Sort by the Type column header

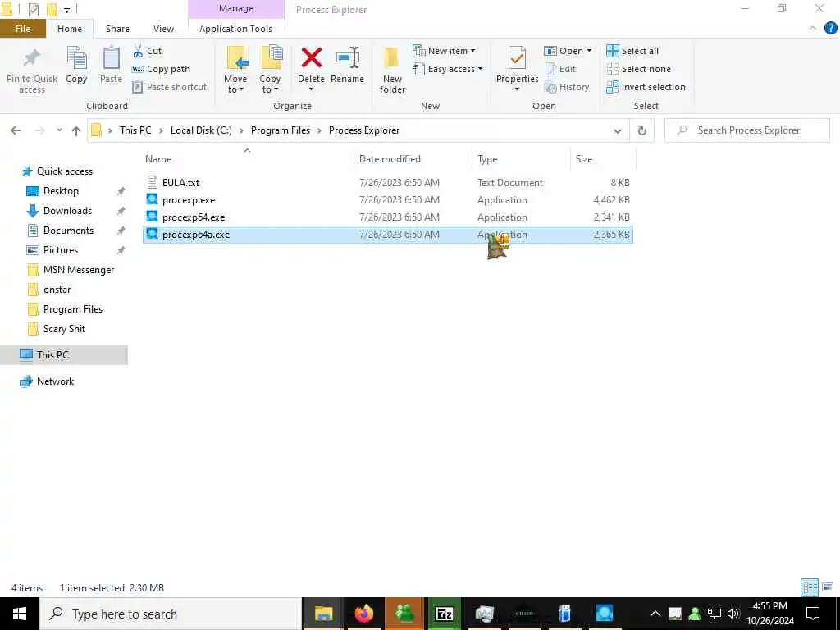click(x=521, y=159)
